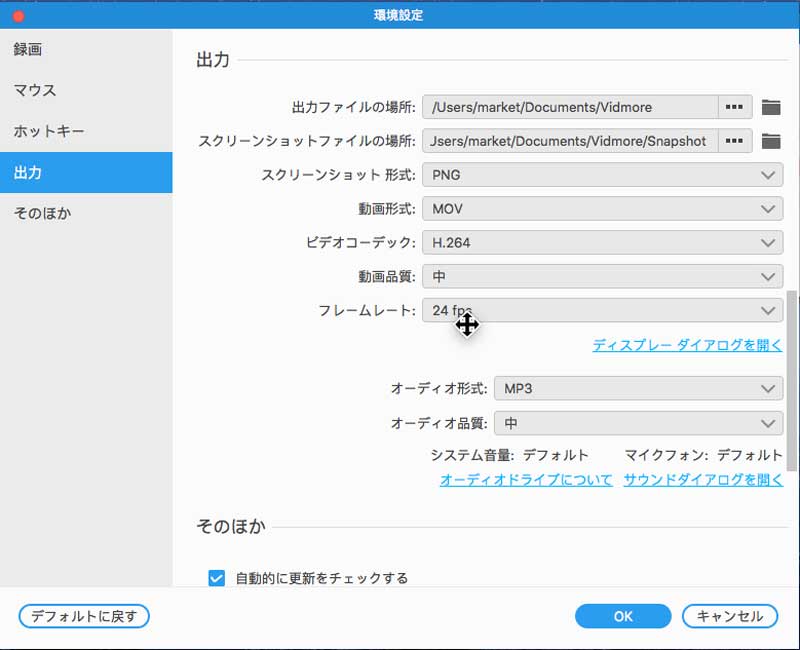Open folder icon beside output file location
800x650 pixels.
point(771,105)
